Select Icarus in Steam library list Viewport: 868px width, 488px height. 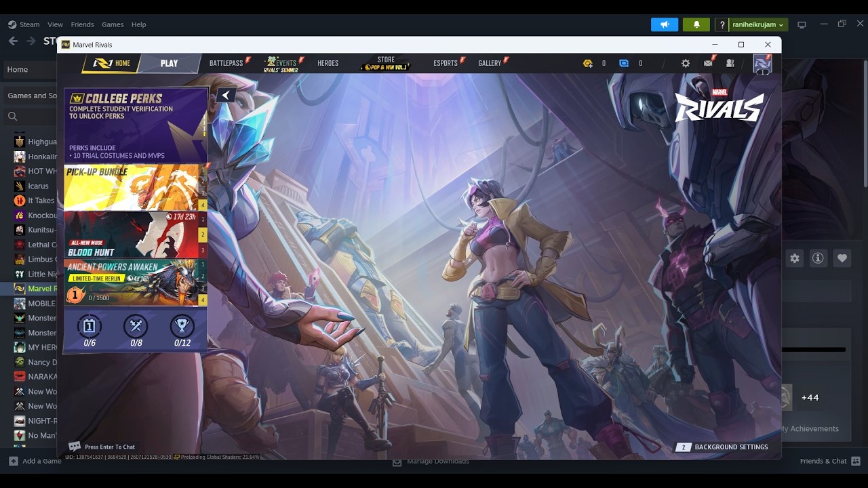click(x=35, y=186)
